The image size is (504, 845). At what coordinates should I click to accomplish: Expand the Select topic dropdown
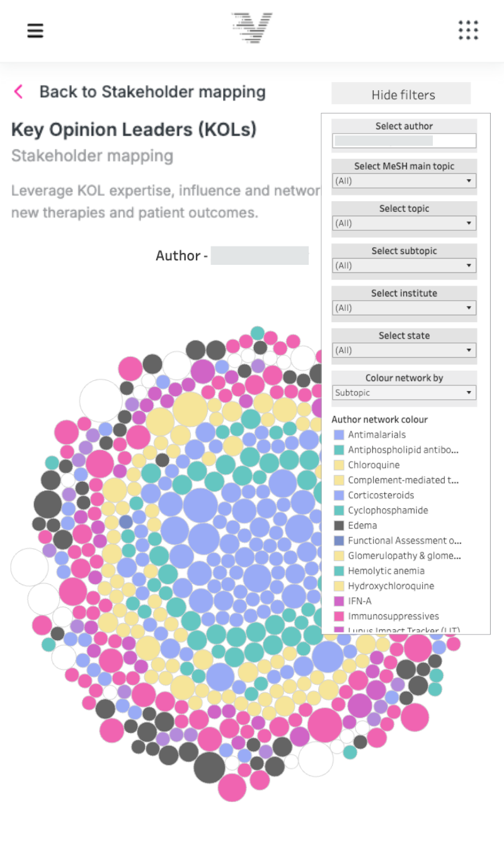(404, 223)
